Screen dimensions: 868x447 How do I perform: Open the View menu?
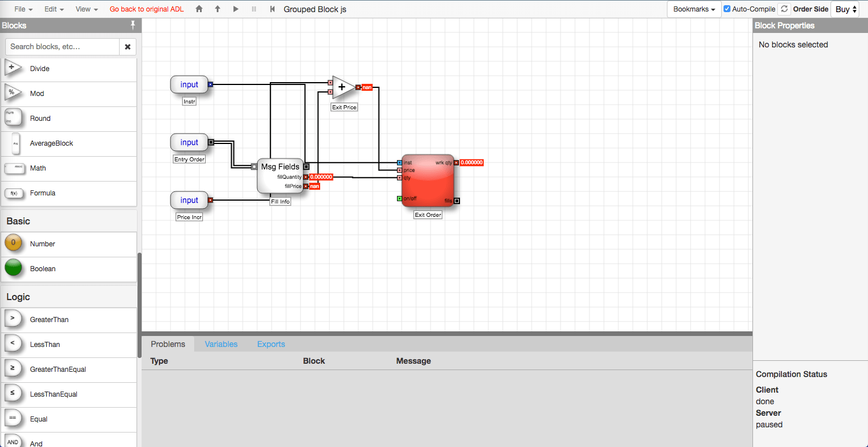pyautogui.click(x=87, y=9)
